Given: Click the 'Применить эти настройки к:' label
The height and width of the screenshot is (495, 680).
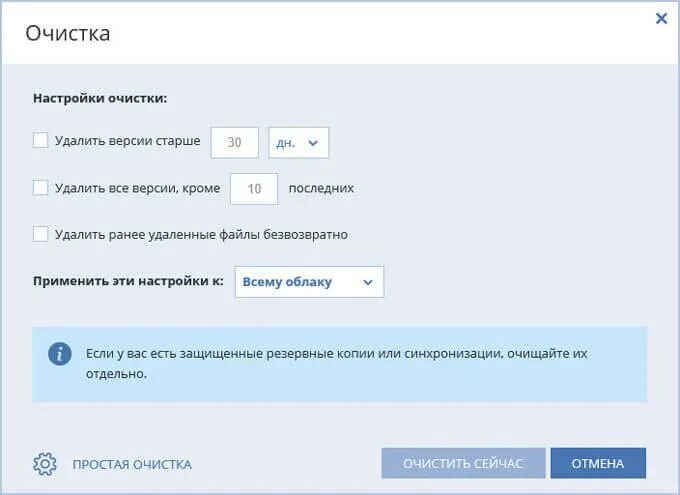Looking at the screenshot, I should [x=128, y=281].
